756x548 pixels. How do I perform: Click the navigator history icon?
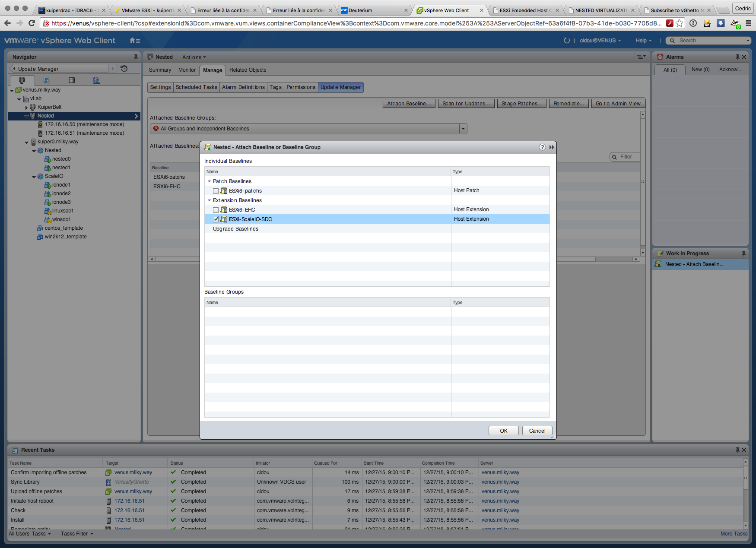point(124,69)
